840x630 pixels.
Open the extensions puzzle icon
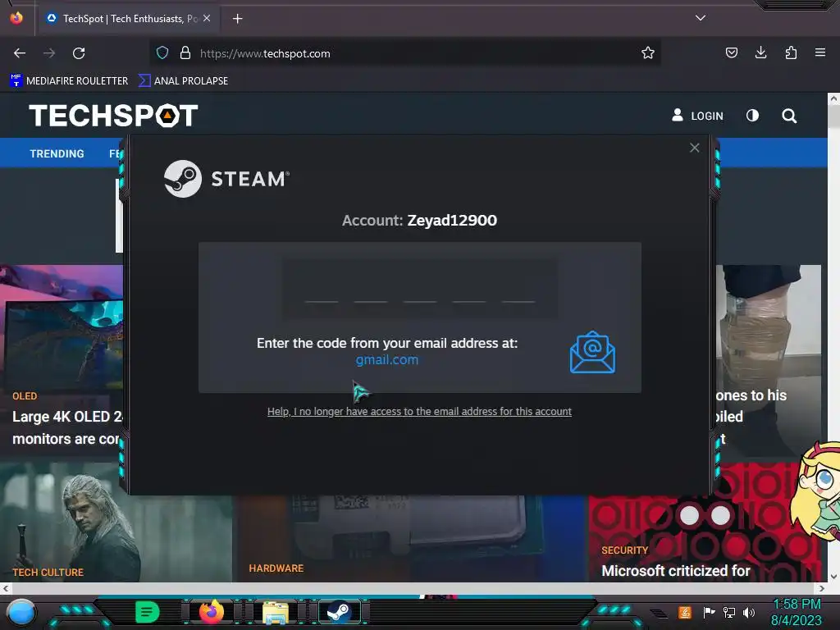tap(791, 52)
